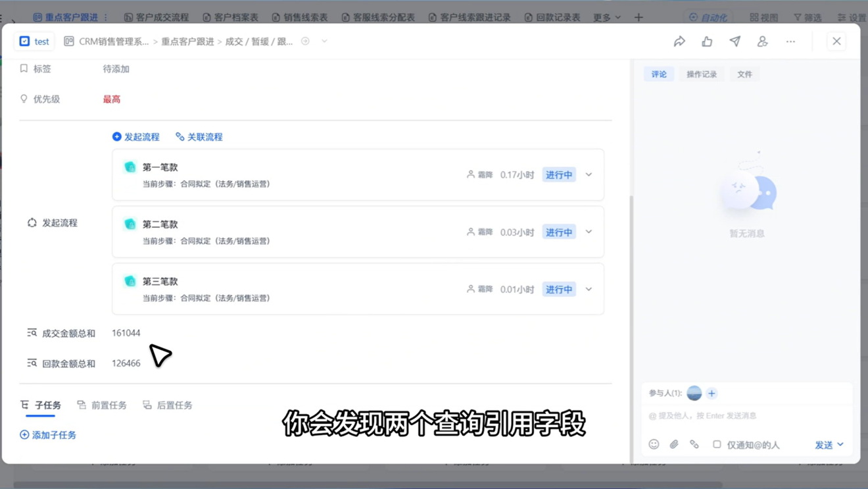This screenshot has width=868, height=489.
Task: Click 进行中 status of 第二笔款
Action: pos(559,232)
